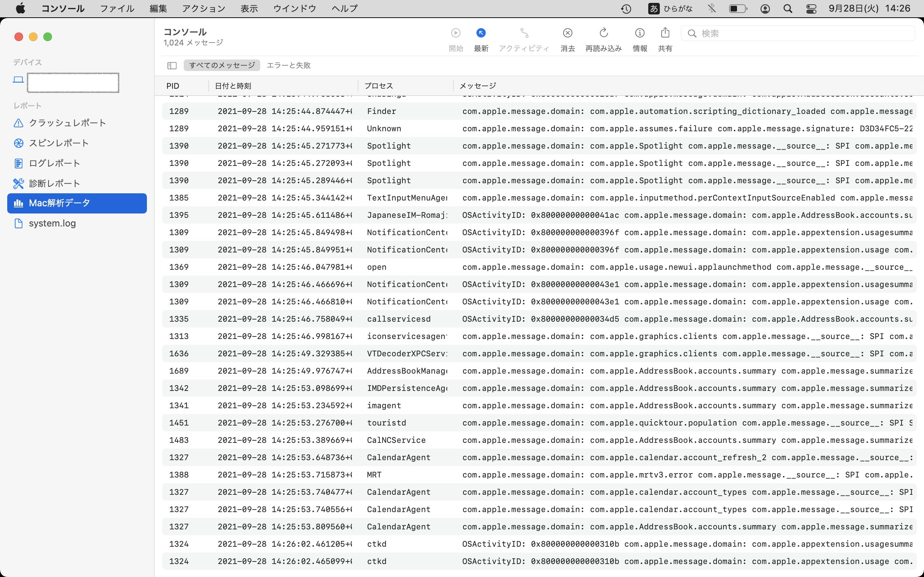Click the 消去 (Clear) toolbar icon

click(567, 33)
